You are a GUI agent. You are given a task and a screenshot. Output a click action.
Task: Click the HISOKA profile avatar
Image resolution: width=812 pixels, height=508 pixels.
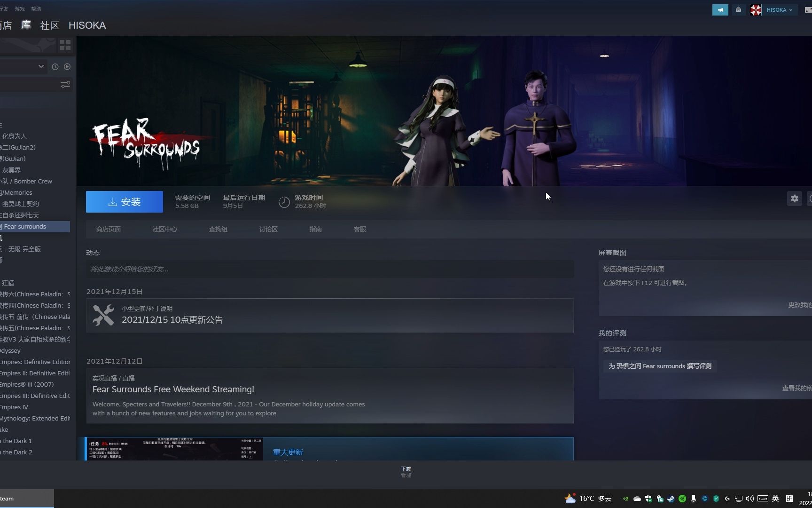(756, 10)
